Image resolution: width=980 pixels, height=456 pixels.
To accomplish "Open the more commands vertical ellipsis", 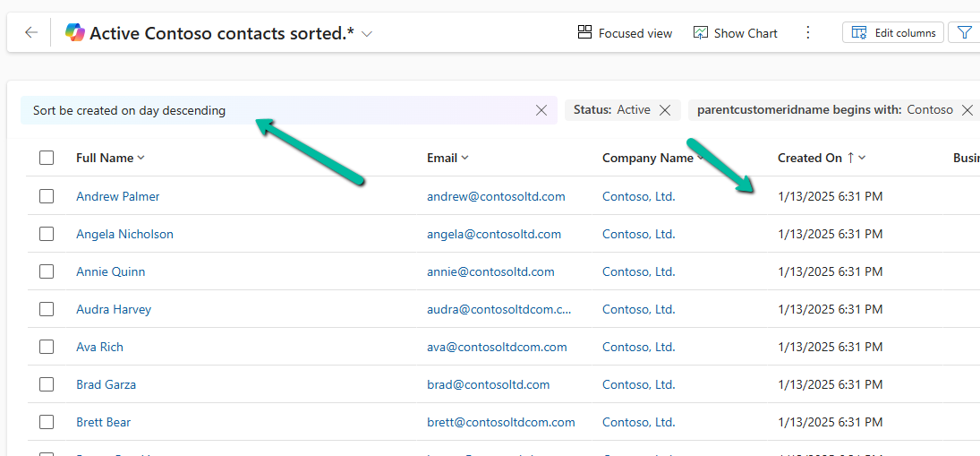I will (808, 33).
